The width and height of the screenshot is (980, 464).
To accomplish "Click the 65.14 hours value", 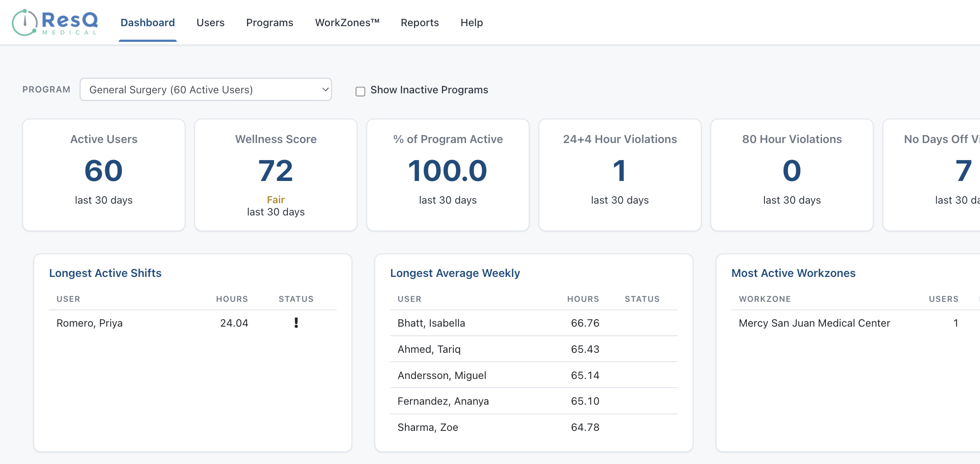I will [x=585, y=375].
